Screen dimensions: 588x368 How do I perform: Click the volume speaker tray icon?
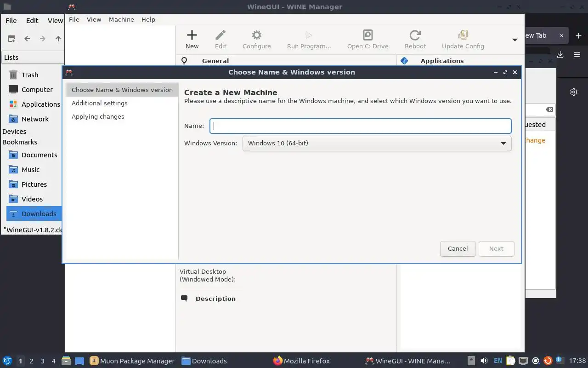(x=484, y=361)
